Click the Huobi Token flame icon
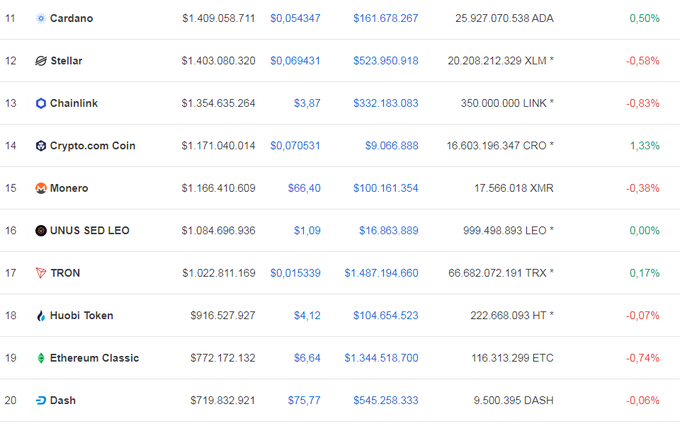 [x=41, y=315]
